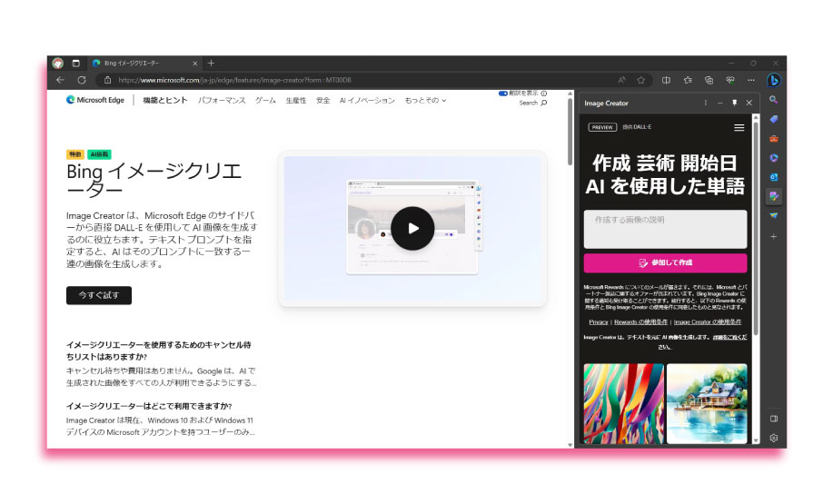823x504 pixels.
Task: Open the Favorites list
Action: tap(688, 80)
